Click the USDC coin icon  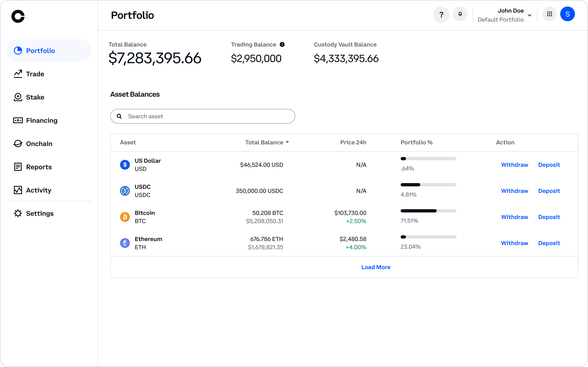(x=125, y=191)
